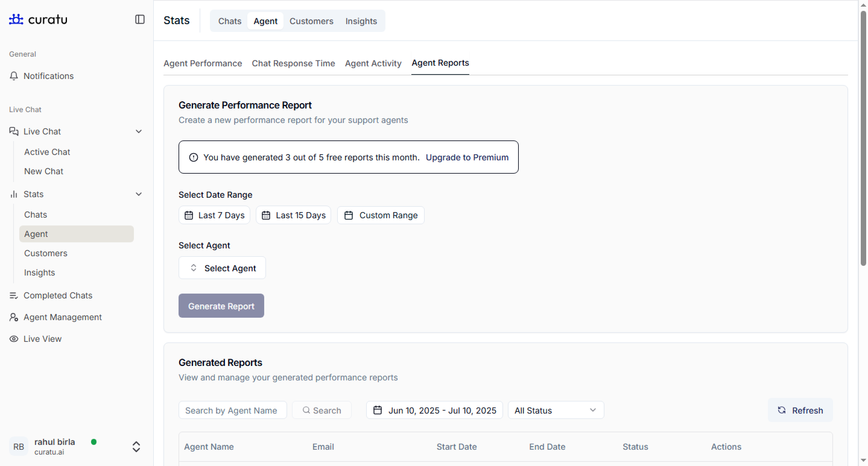
Task: Focus the Search by Agent Name field
Action: pyautogui.click(x=232, y=410)
